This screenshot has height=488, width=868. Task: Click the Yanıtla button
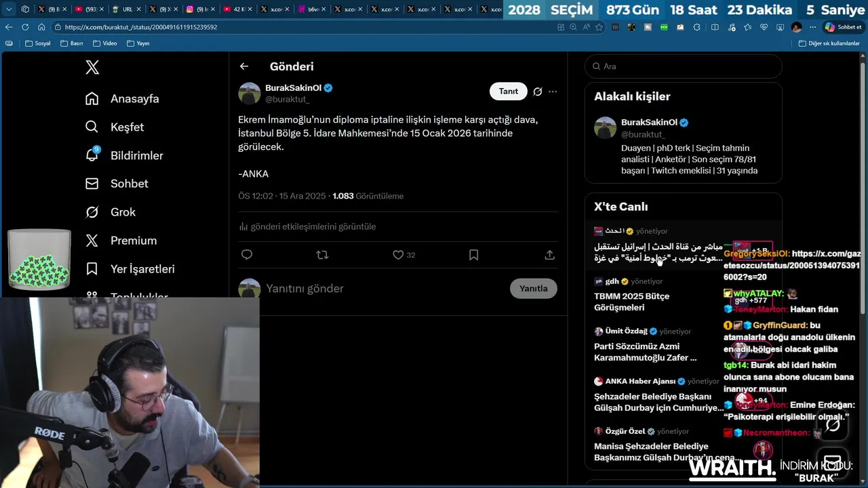[534, 289]
